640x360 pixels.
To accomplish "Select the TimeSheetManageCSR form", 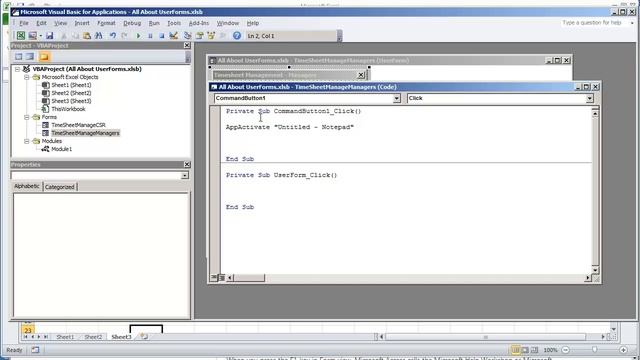I will (x=78, y=125).
